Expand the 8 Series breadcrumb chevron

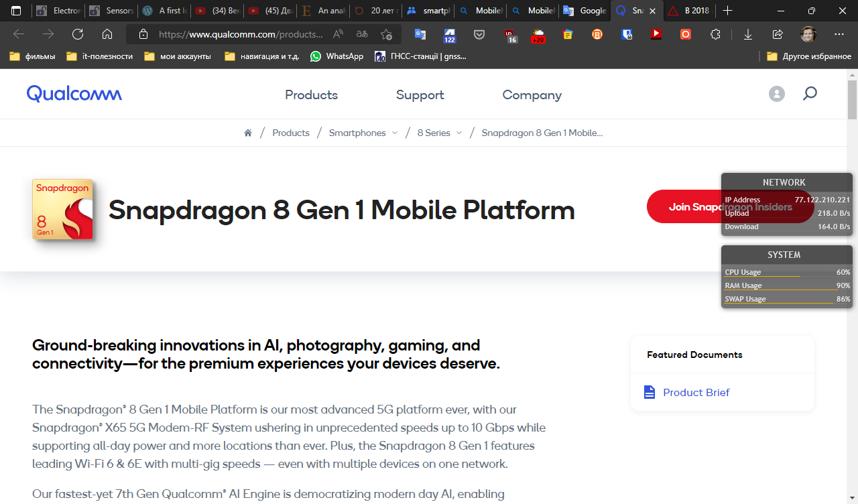[x=459, y=133]
